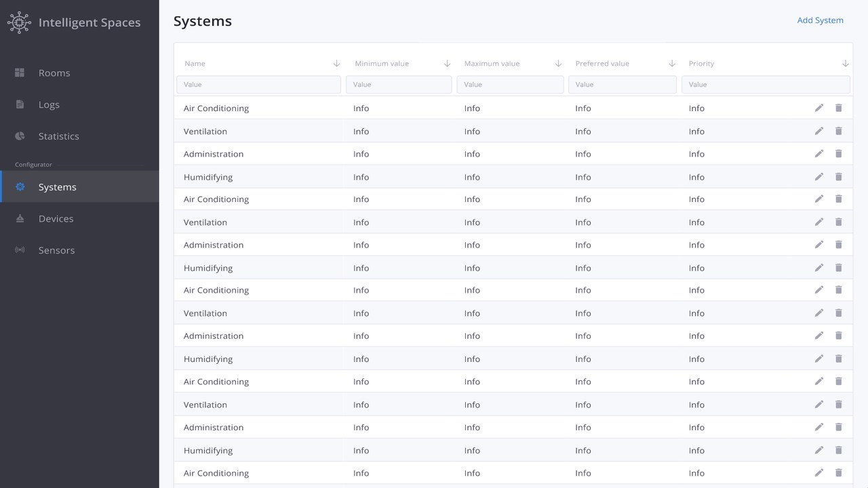This screenshot has width=868, height=488.
Task: Sort by Preferred value column arrow
Action: [672, 64]
